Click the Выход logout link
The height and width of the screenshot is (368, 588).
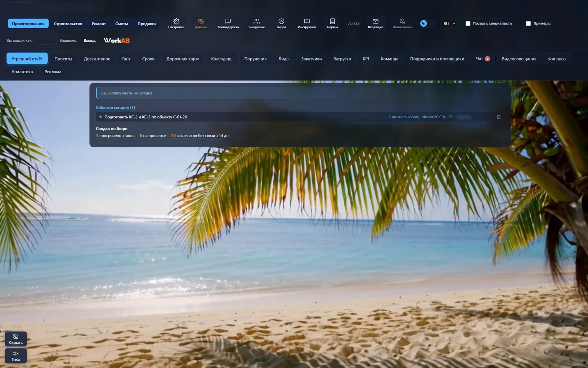click(x=89, y=40)
